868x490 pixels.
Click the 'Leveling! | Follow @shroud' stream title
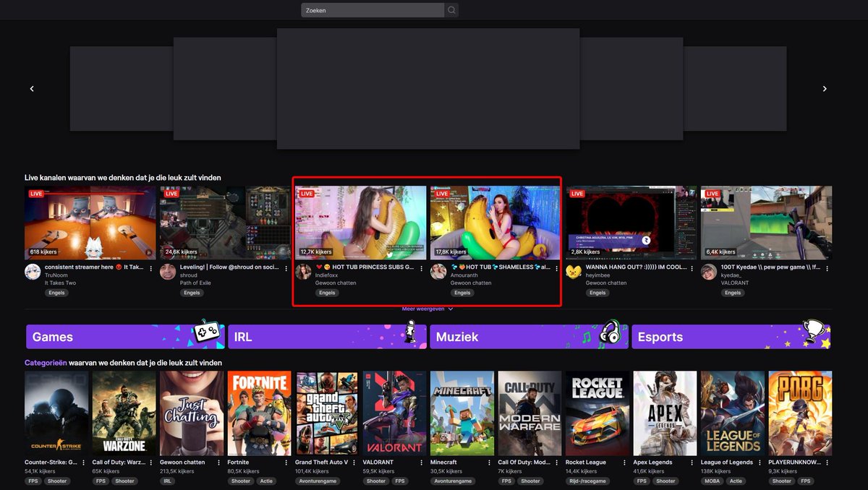[x=230, y=267]
